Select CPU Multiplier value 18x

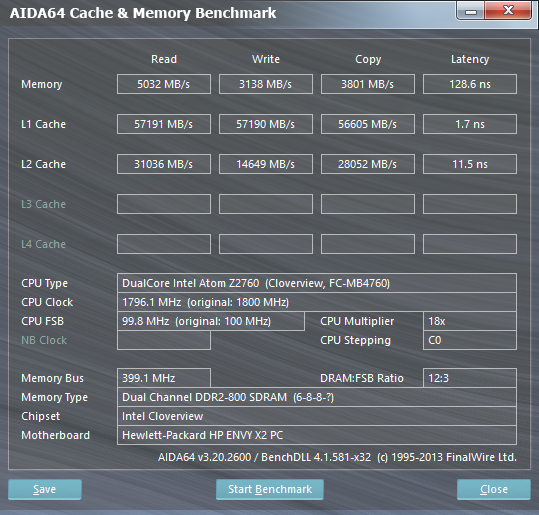pyautogui.click(x=470, y=321)
